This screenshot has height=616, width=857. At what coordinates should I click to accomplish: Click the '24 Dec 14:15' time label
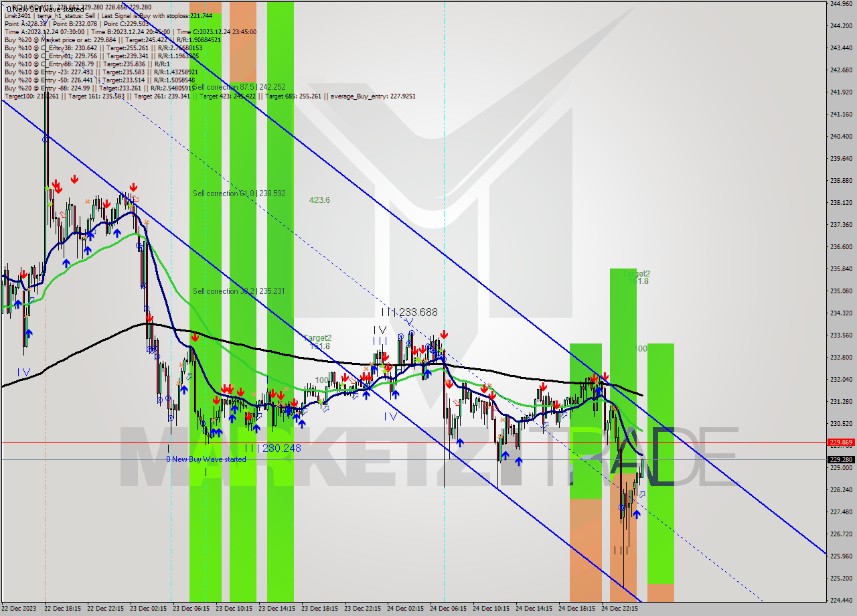[534, 609]
